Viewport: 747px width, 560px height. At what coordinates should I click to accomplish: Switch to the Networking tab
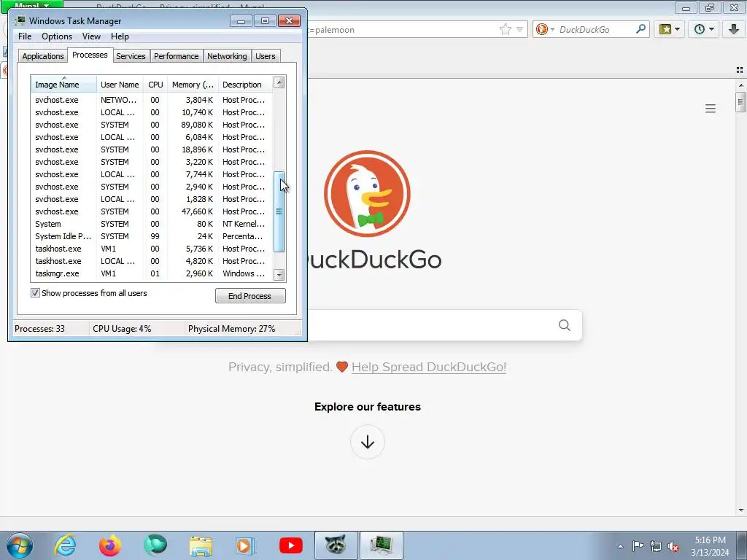(x=227, y=56)
